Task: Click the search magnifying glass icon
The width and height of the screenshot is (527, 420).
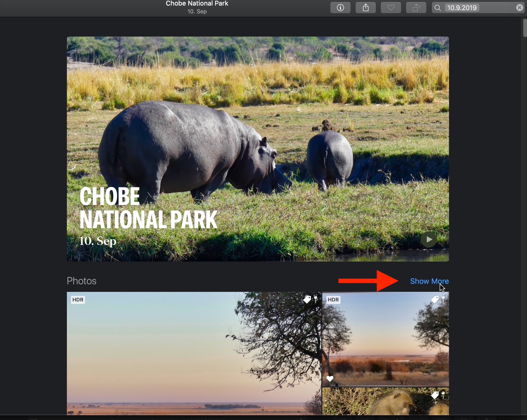Action: pos(438,8)
